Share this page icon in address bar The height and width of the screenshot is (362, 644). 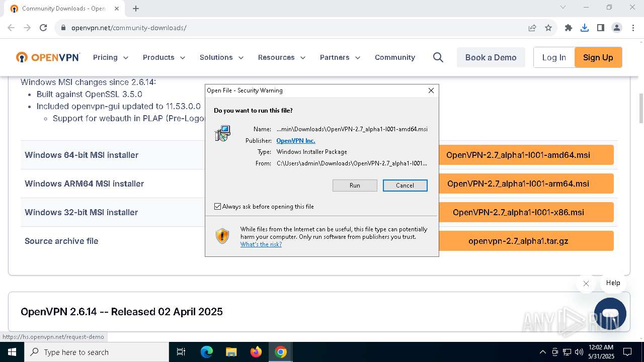pyautogui.click(x=532, y=28)
